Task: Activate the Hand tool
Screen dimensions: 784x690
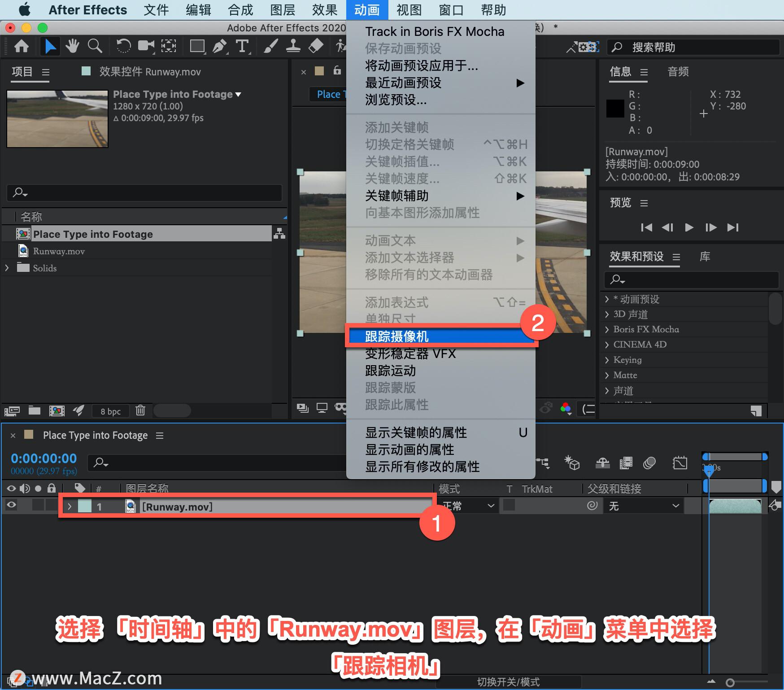Action: click(72, 46)
